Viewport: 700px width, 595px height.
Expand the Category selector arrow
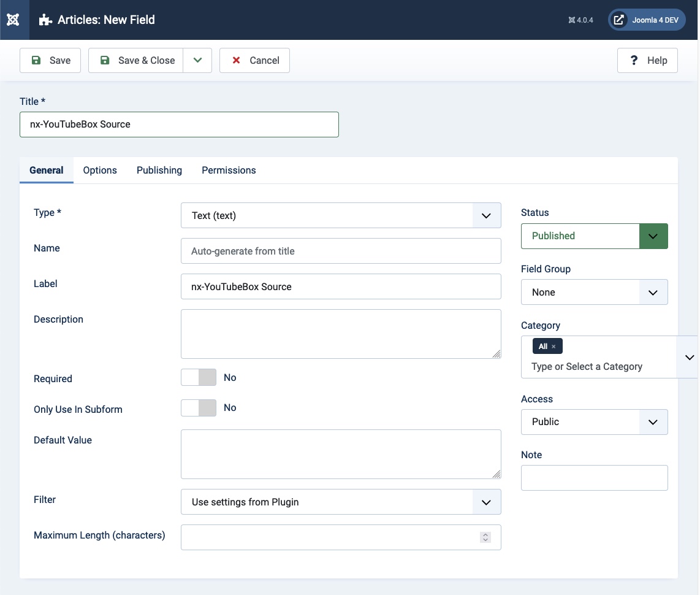[x=690, y=358]
